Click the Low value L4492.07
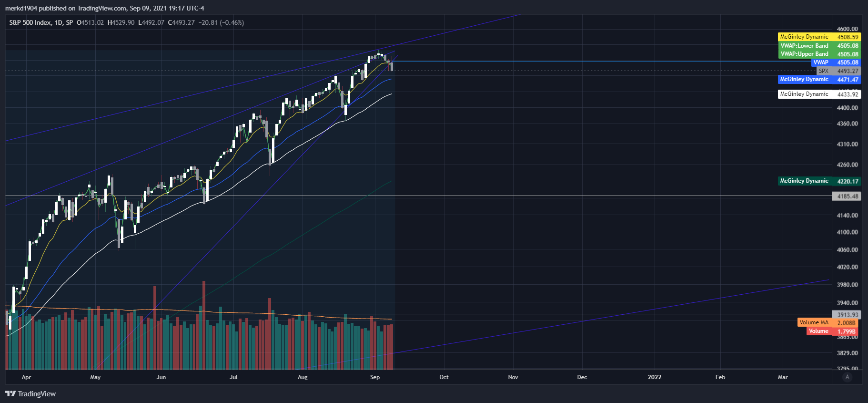The height and width of the screenshot is (403, 868). point(151,22)
